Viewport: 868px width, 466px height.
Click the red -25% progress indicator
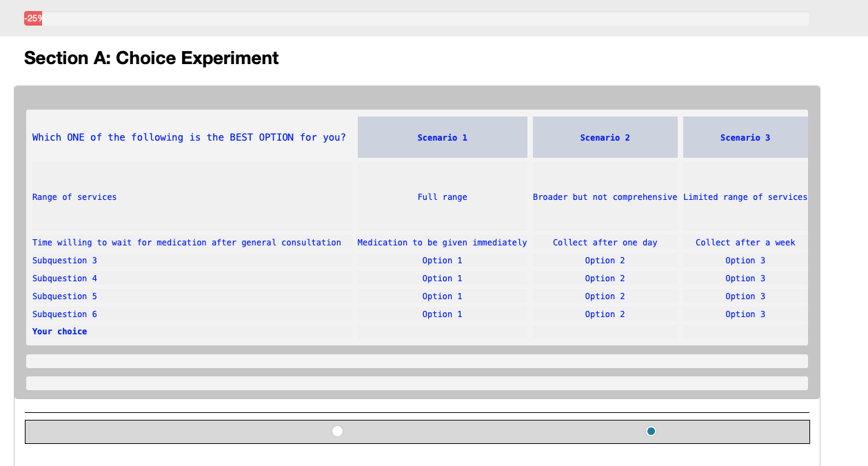coord(33,19)
